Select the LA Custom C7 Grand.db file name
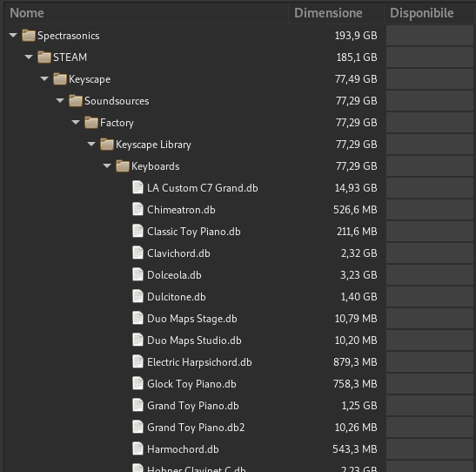 [203, 188]
